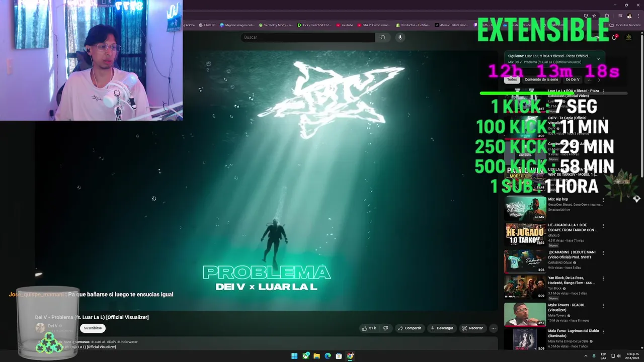Open YouTube notifications bell
The image size is (644, 362).
614,37
